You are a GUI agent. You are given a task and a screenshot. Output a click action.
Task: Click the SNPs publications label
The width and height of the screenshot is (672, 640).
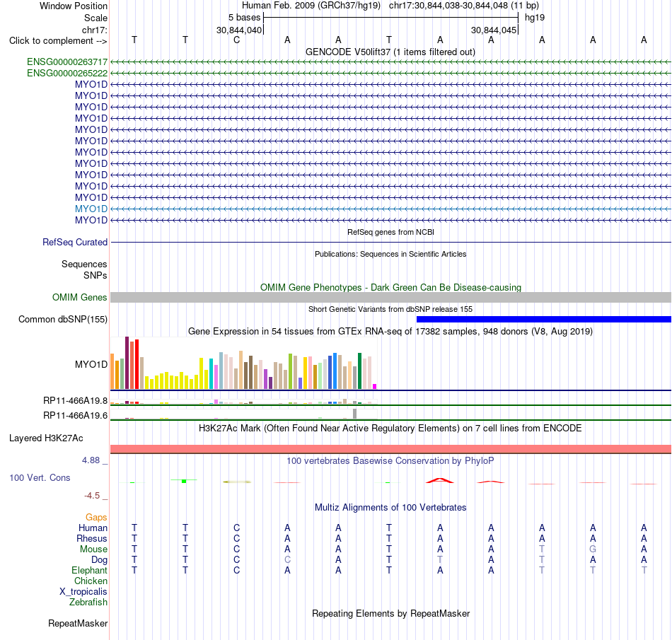tap(95, 276)
